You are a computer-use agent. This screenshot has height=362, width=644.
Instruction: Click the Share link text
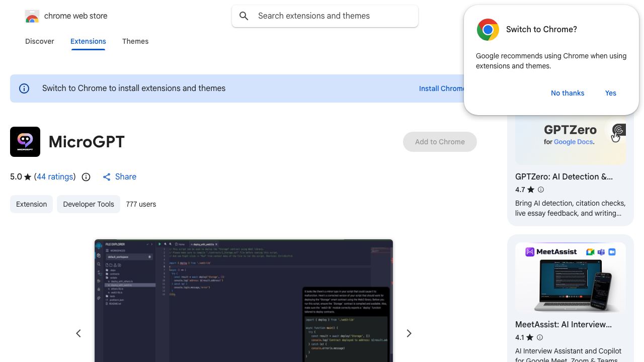pyautogui.click(x=126, y=176)
